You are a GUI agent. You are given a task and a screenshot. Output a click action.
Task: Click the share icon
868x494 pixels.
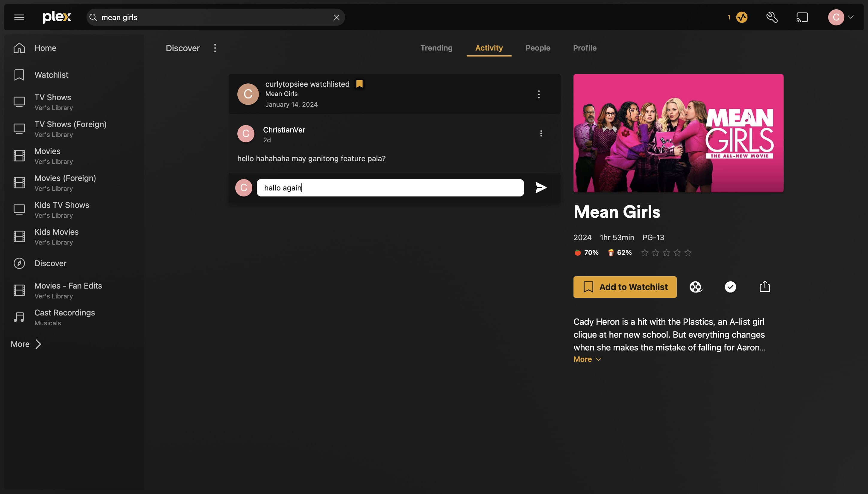(x=765, y=287)
